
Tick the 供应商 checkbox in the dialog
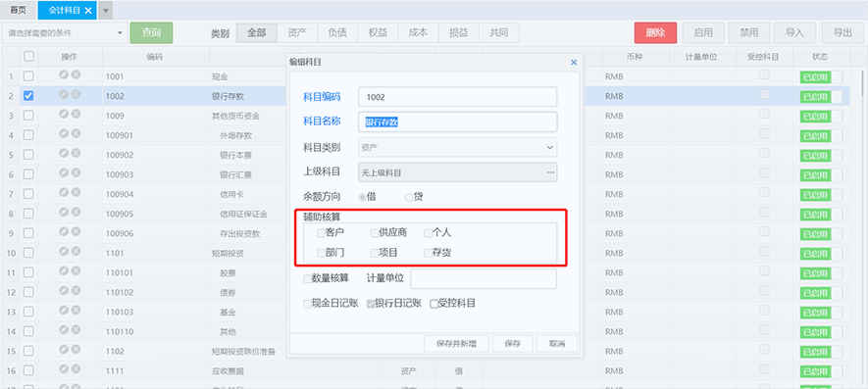[x=375, y=233]
